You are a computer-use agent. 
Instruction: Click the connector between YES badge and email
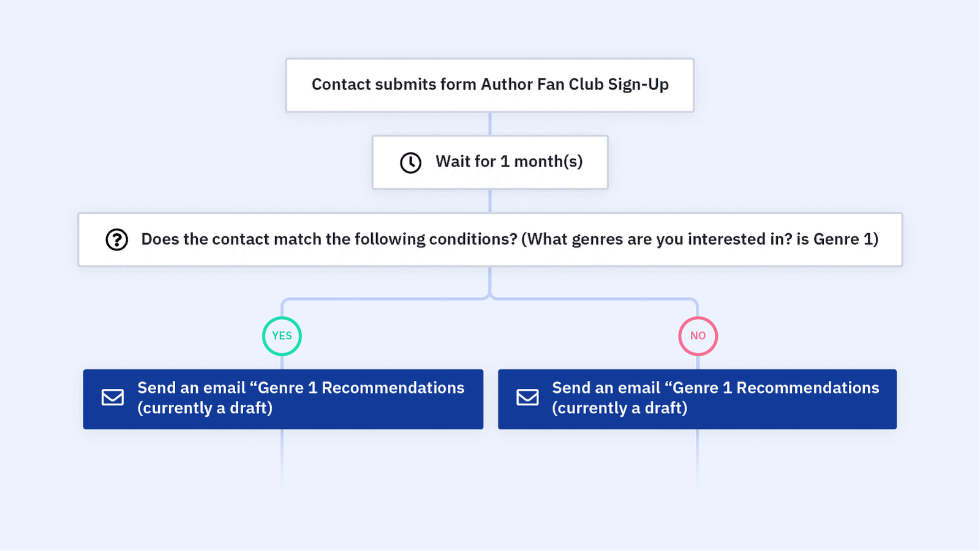[282, 362]
